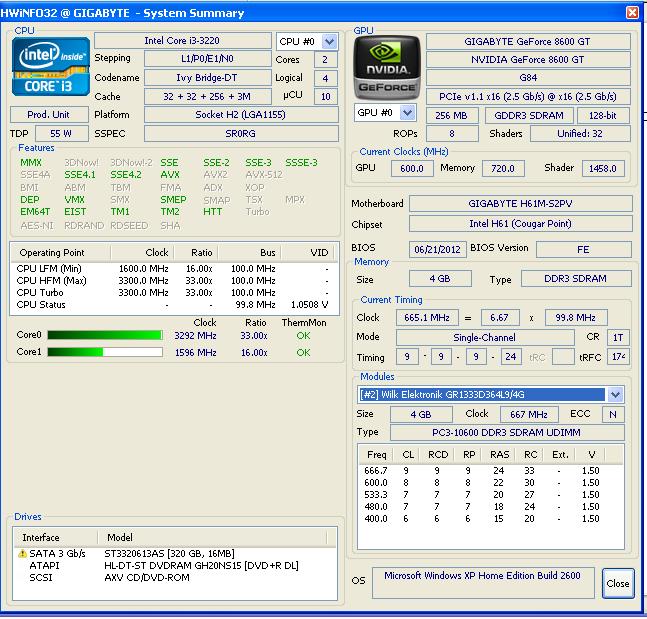This screenshot has height=619, width=647.
Task: Click the Operating Point column header
Action: tap(61, 253)
